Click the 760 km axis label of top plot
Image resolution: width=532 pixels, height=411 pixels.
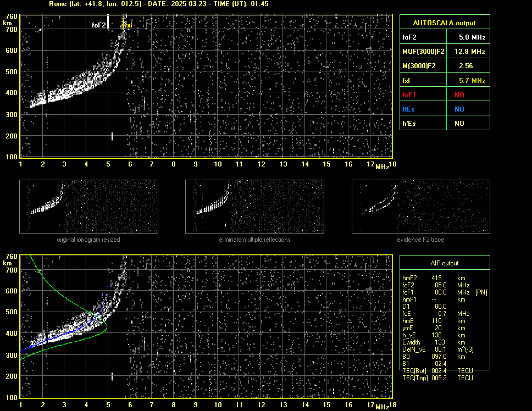coord(12,16)
